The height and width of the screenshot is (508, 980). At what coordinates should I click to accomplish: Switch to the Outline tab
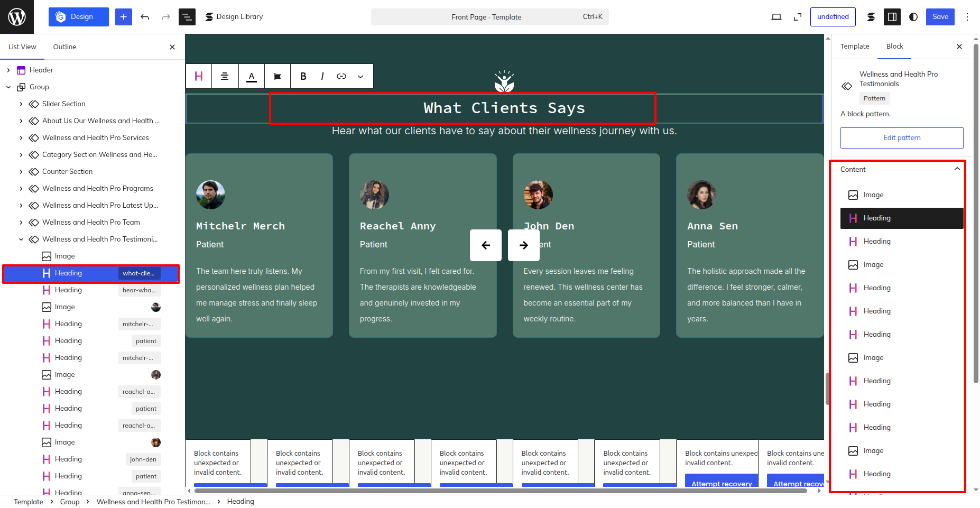[x=64, y=47]
